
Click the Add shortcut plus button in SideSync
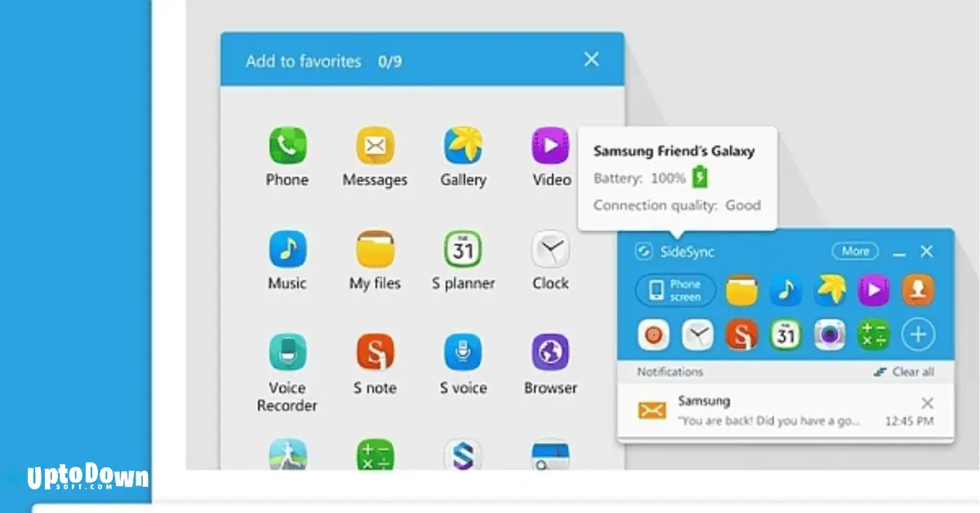point(917,335)
